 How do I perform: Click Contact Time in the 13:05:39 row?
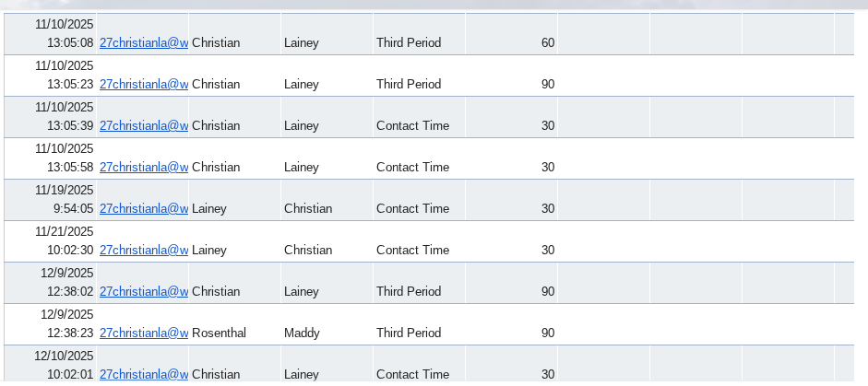click(x=412, y=125)
